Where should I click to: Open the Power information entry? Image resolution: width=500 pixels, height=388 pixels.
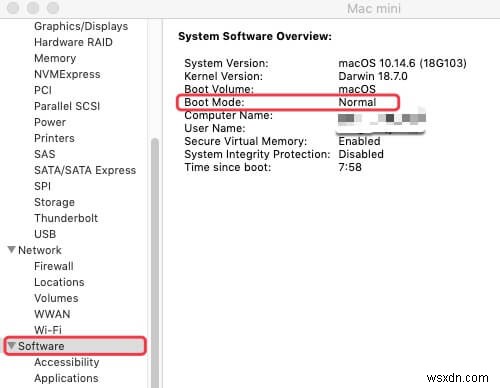tap(50, 122)
